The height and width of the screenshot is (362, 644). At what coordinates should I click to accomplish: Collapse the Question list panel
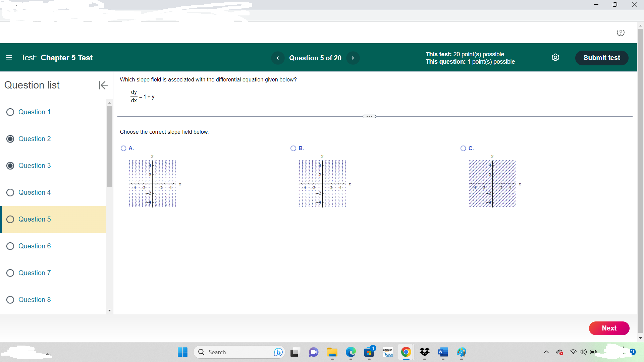point(103,85)
